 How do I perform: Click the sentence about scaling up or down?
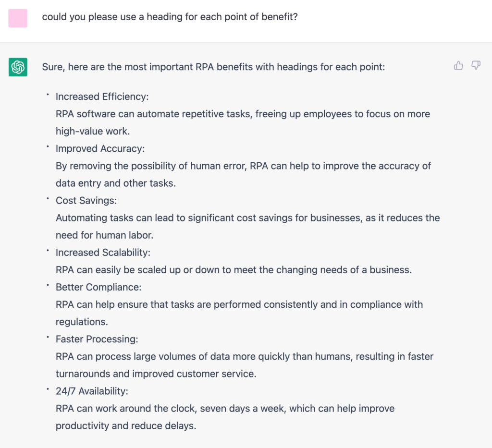coord(234,269)
